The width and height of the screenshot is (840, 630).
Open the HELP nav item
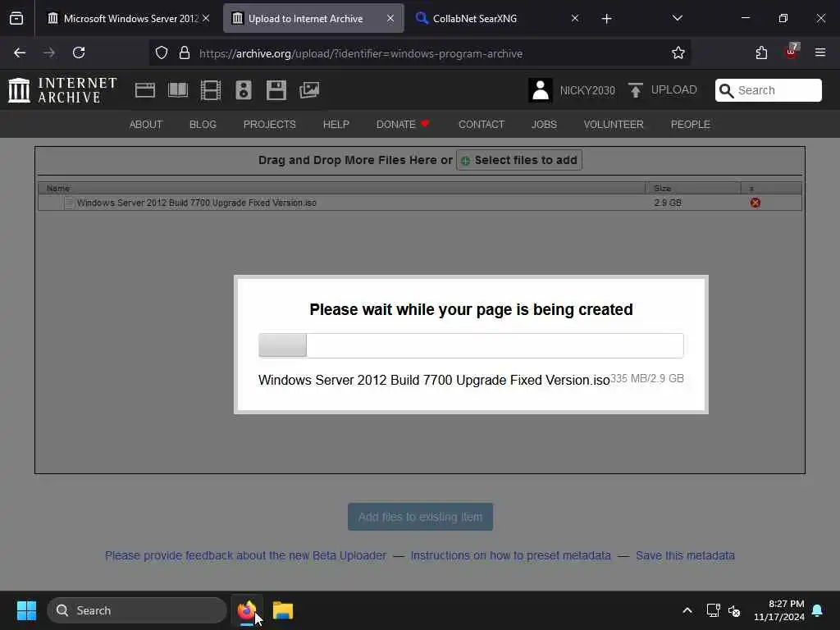click(336, 125)
